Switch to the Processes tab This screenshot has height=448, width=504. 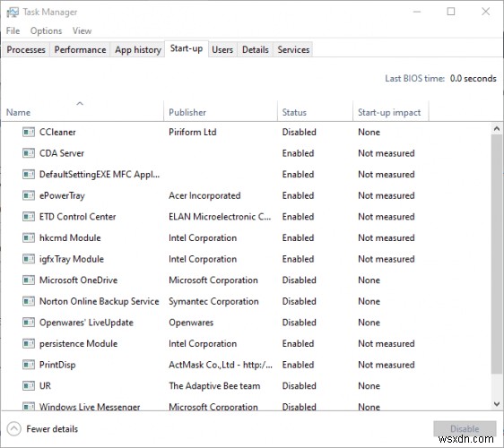26,50
